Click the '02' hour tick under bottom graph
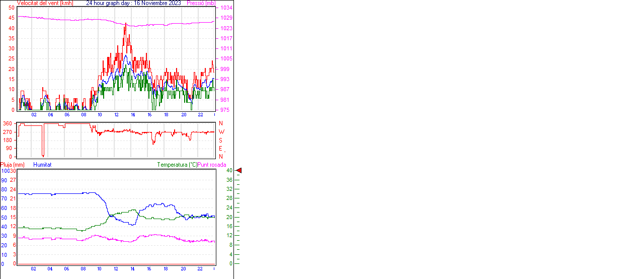Image resolution: width=644 pixels, height=279 pixels. 34,269
